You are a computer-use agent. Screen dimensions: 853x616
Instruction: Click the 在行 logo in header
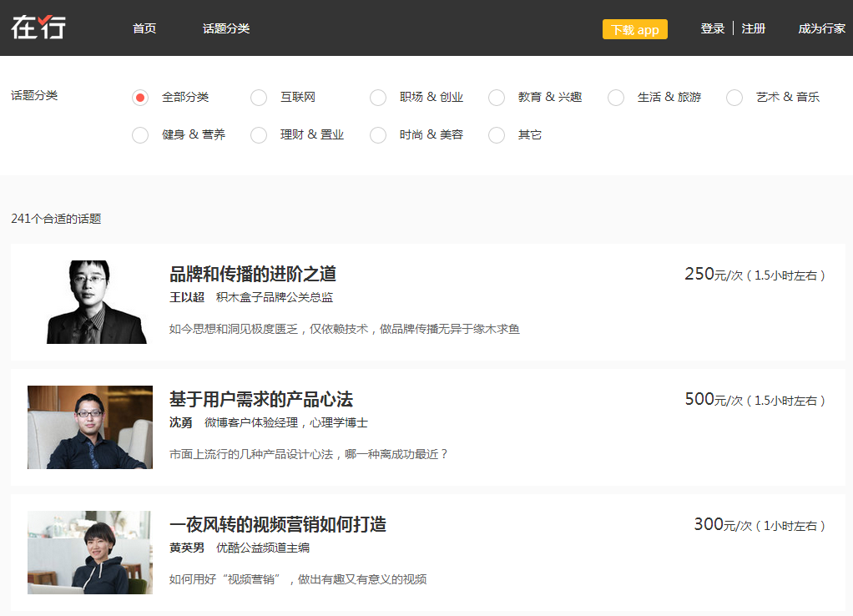[x=38, y=27]
